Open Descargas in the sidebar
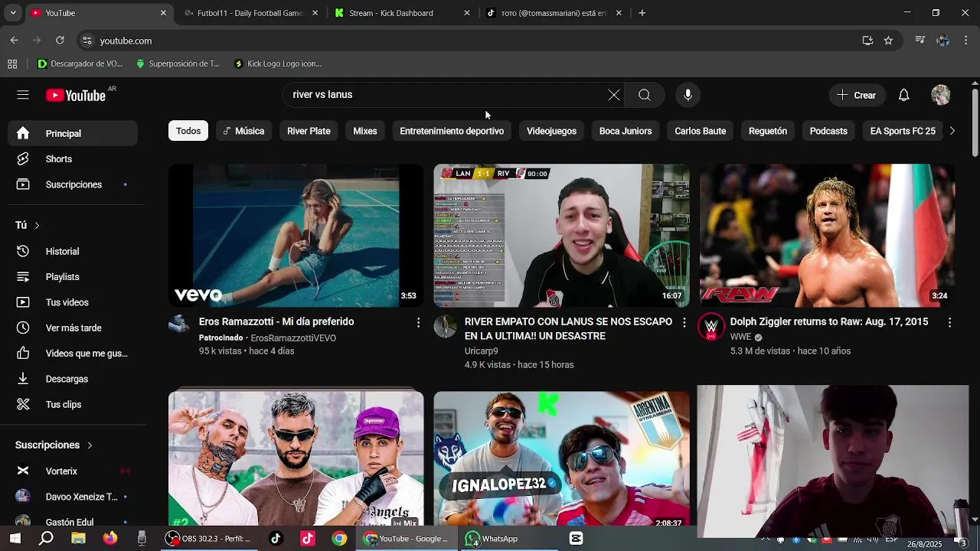980x551 pixels. [73, 379]
